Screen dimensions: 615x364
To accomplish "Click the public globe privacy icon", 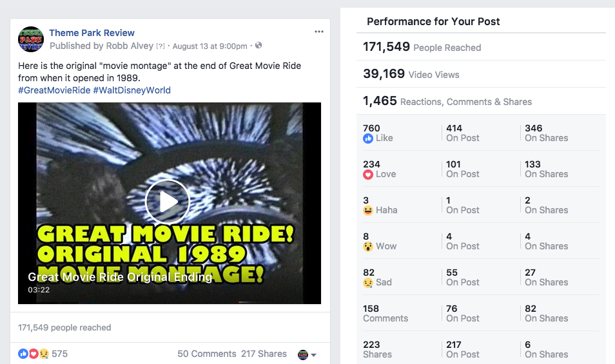I will click(259, 46).
